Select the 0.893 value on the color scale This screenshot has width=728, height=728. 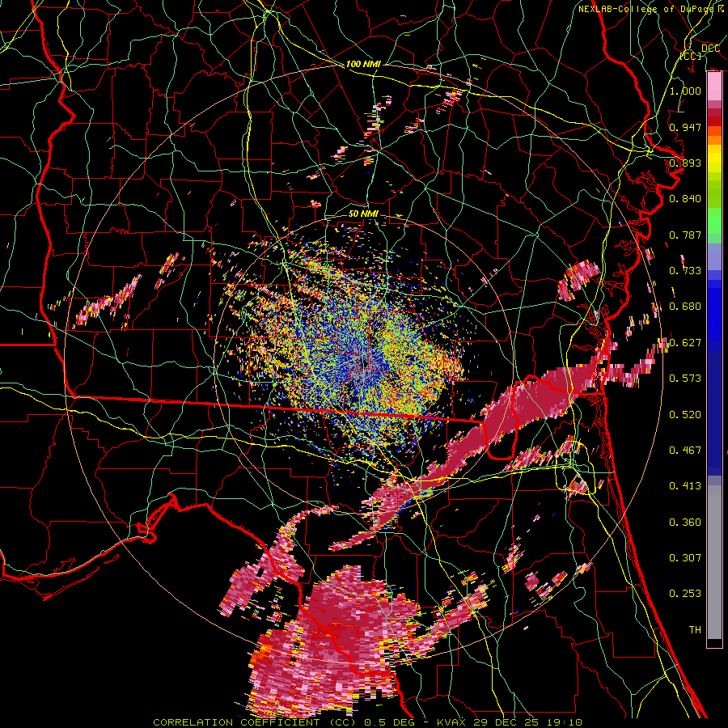(685, 163)
